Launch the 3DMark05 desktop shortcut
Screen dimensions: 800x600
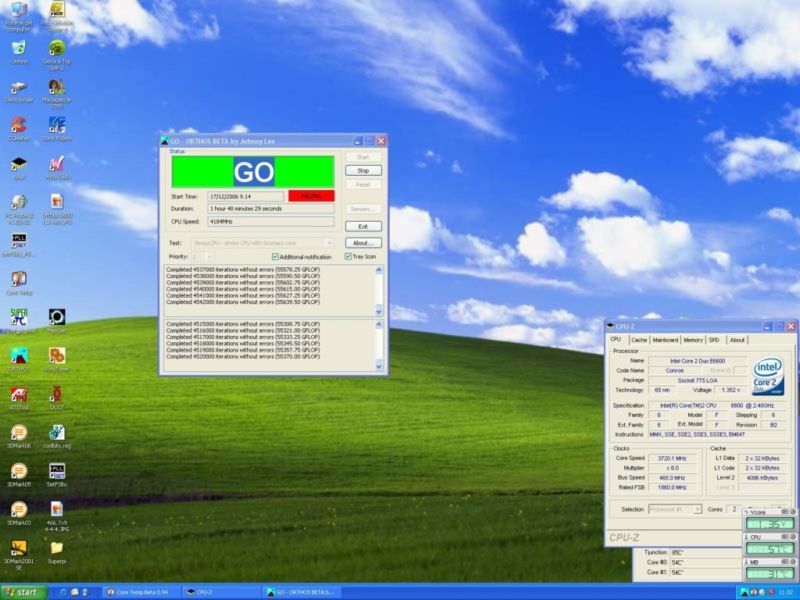coord(19,471)
